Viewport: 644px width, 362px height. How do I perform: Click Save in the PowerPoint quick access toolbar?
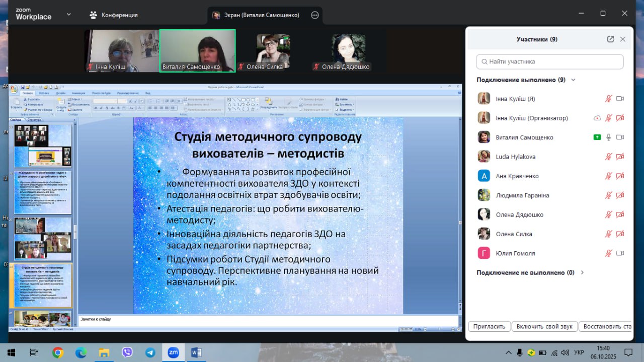point(23,87)
